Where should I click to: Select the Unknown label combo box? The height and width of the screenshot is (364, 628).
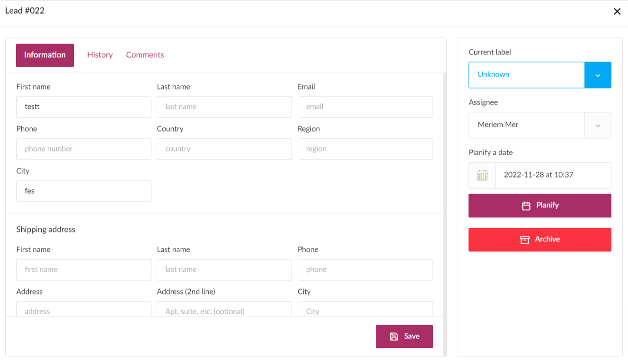pos(526,75)
